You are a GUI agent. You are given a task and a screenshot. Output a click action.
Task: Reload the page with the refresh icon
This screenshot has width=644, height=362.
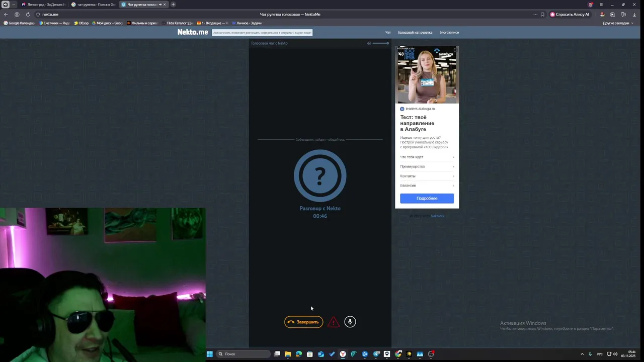coord(28,15)
